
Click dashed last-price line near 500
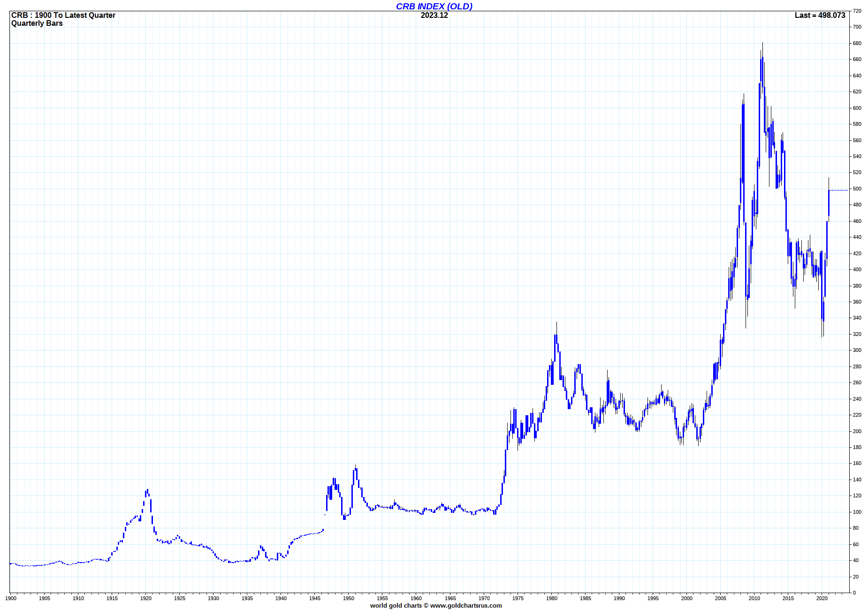839,190
